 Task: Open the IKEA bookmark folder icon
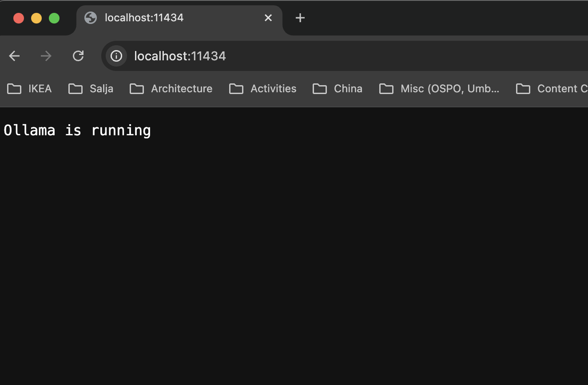click(15, 89)
